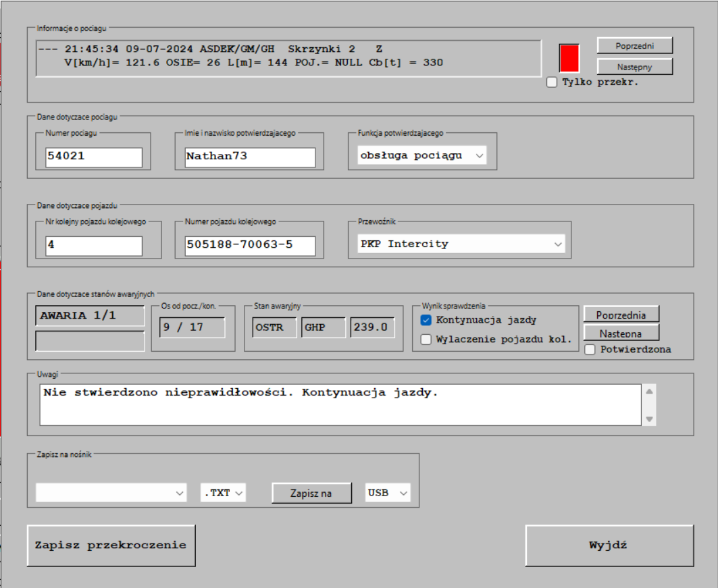Screen dimensions: 718x588
Task: Click the Nr kolejny pojazdu field
Action: [x=94, y=245]
